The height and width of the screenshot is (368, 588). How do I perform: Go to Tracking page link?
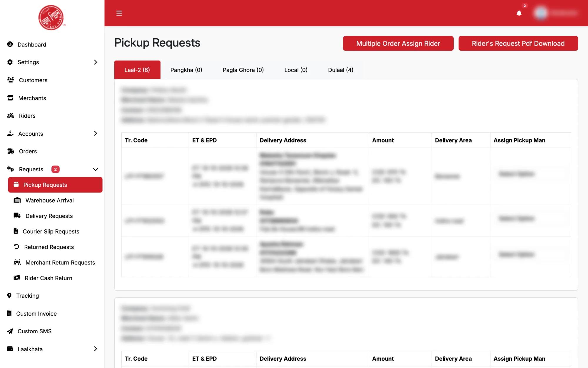28,296
